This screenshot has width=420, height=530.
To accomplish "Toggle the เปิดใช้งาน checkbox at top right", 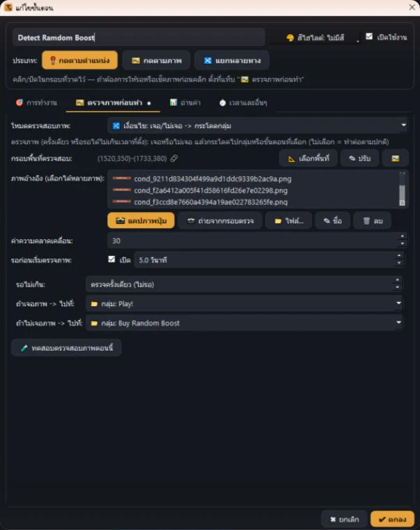I will [x=369, y=36].
